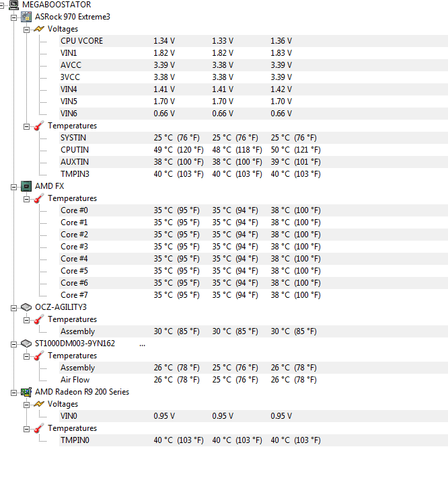This screenshot has width=448, height=484.
Task: Select the VIN6 row label
Action: 69,114
